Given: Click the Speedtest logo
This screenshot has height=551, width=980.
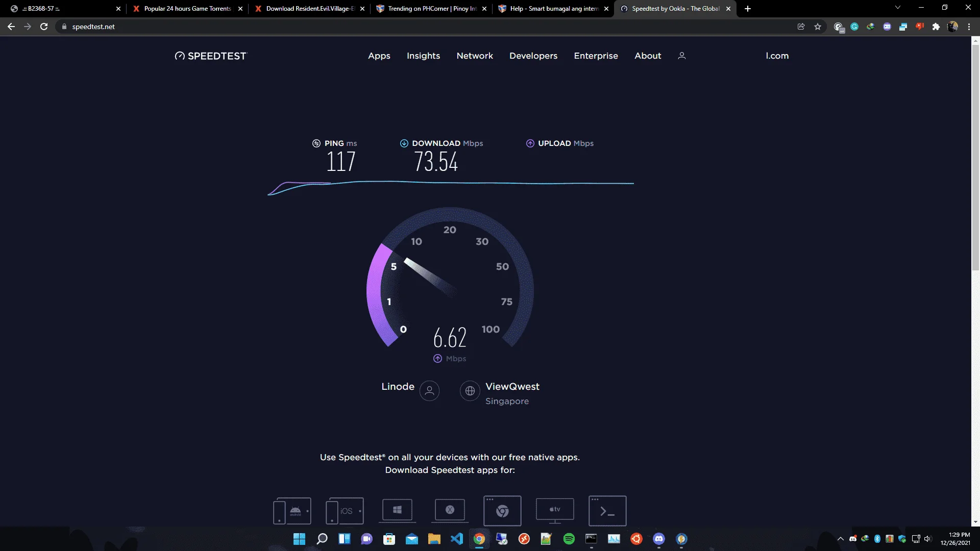Looking at the screenshot, I should pos(210,56).
